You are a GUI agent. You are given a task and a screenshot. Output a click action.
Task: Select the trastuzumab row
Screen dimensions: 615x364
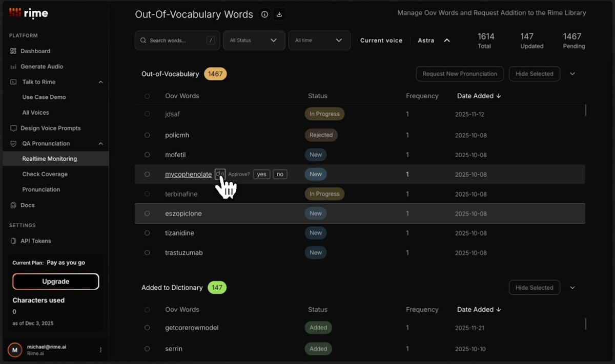(x=147, y=252)
